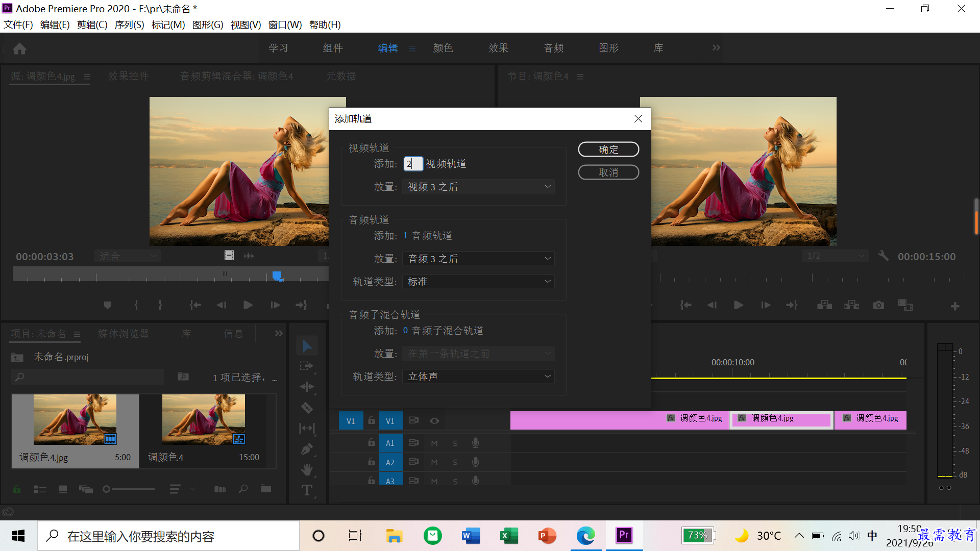Image resolution: width=980 pixels, height=551 pixels.
Task: Step forward one frame in Program monitor
Action: 766,305
